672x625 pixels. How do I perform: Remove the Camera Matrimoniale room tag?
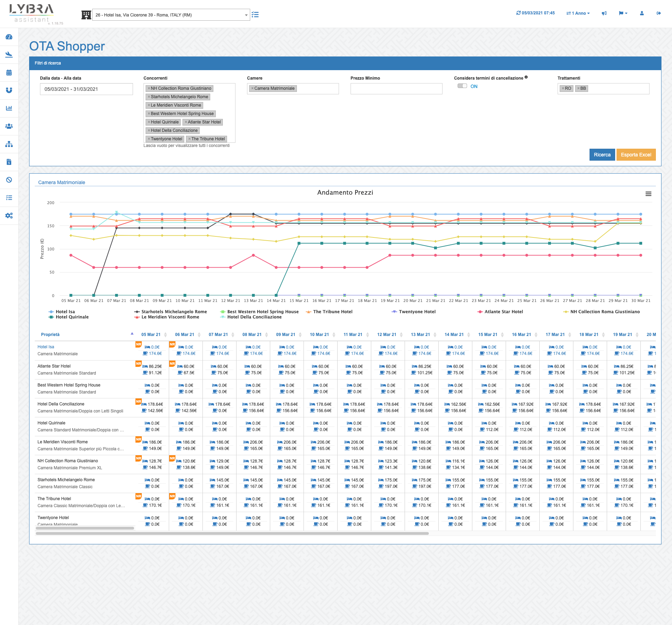coord(252,88)
